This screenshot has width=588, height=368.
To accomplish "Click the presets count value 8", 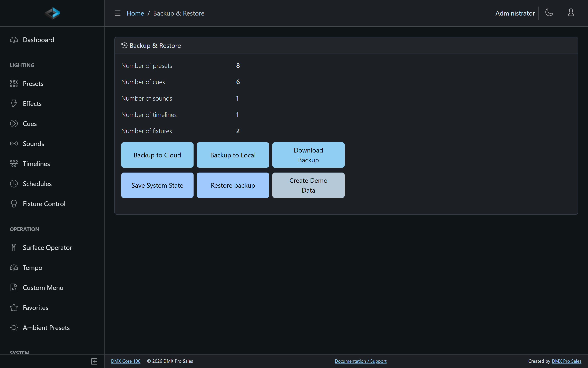I will [x=238, y=66].
